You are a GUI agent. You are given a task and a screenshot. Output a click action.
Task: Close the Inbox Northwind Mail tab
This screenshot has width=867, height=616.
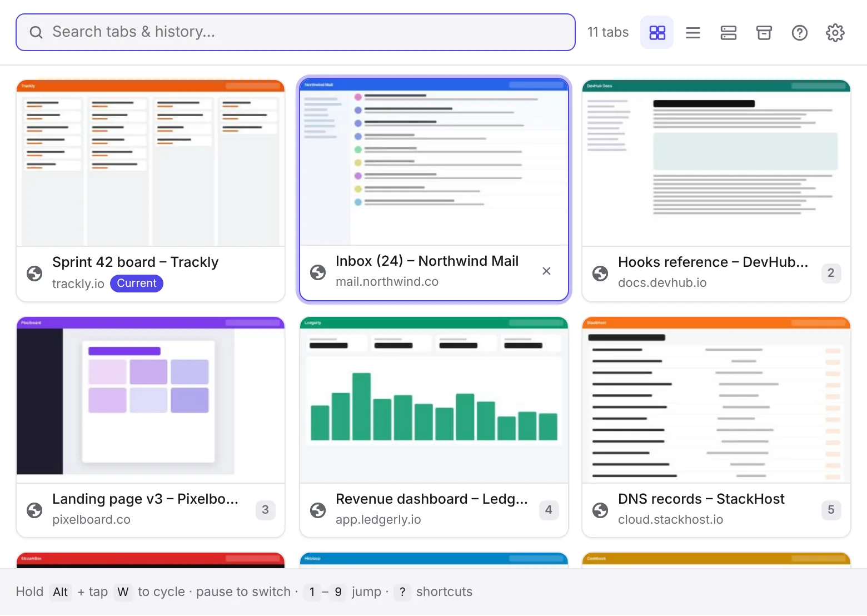click(x=546, y=271)
